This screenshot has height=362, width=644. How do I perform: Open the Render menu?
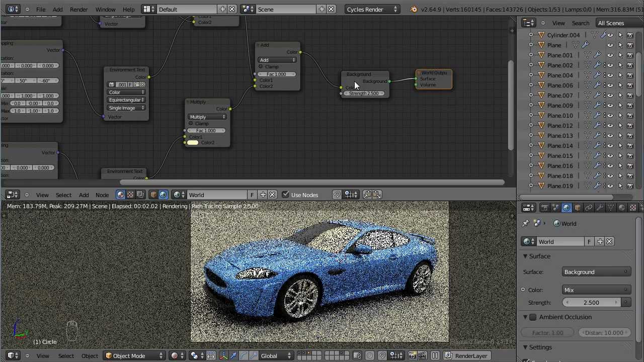(x=78, y=10)
